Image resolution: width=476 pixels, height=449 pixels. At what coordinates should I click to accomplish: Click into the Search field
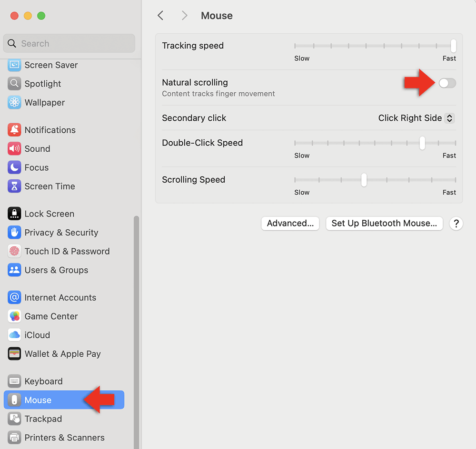(x=69, y=43)
